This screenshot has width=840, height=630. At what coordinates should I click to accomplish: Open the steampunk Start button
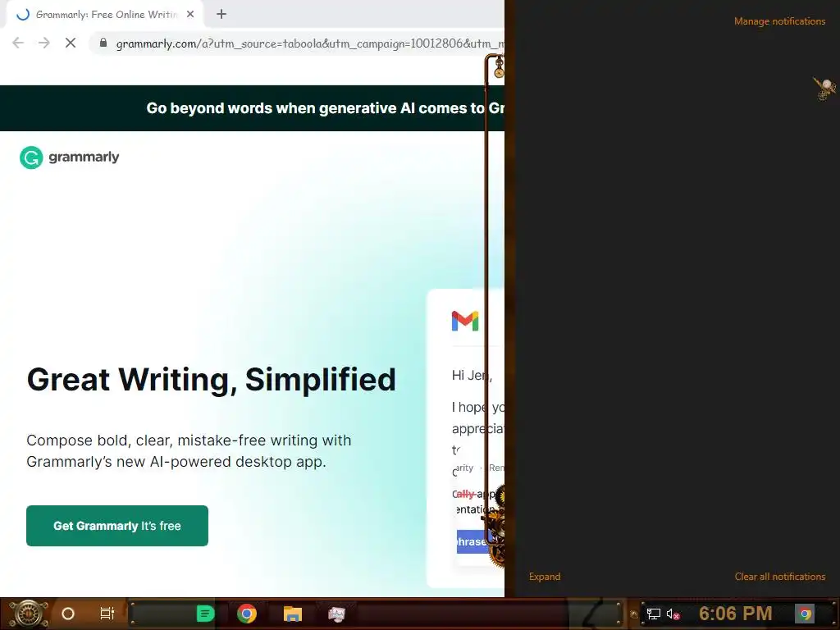[x=28, y=614]
